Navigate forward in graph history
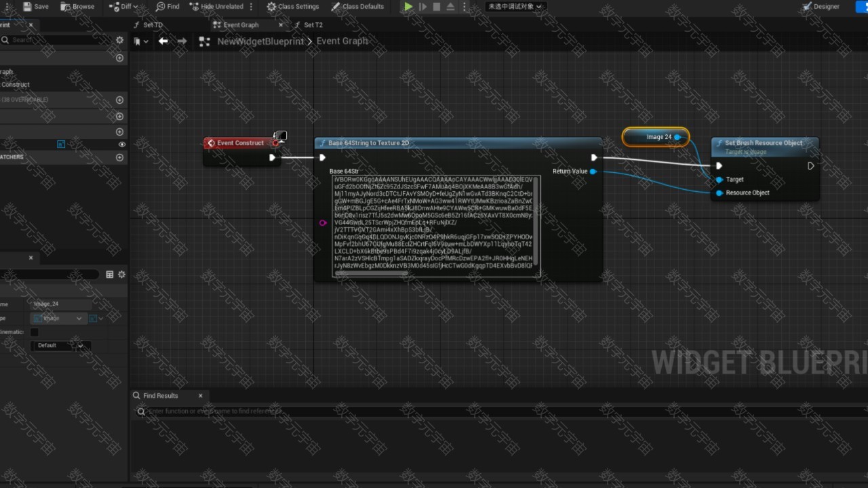The image size is (868, 488). (x=182, y=41)
